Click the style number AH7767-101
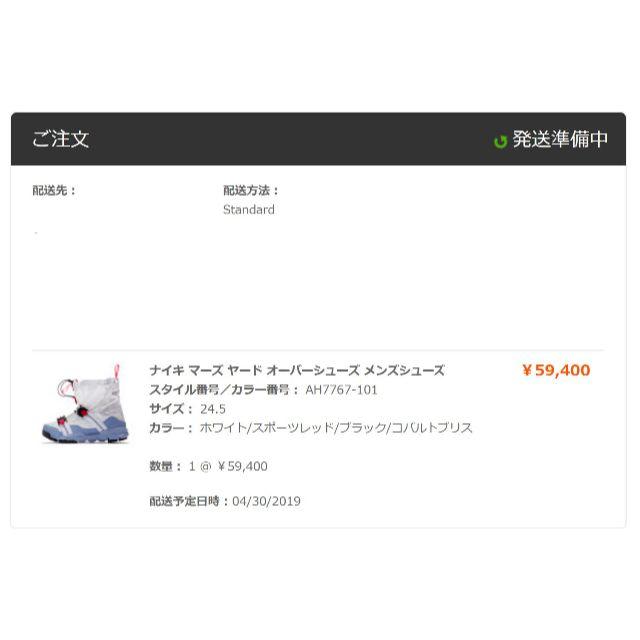Image resolution: width=640 pixels, height=640 pixels. point(341,390)
